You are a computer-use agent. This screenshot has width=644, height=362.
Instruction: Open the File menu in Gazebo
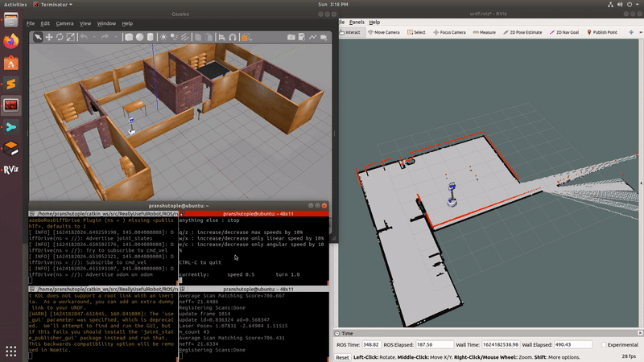[x=31, y=23]
